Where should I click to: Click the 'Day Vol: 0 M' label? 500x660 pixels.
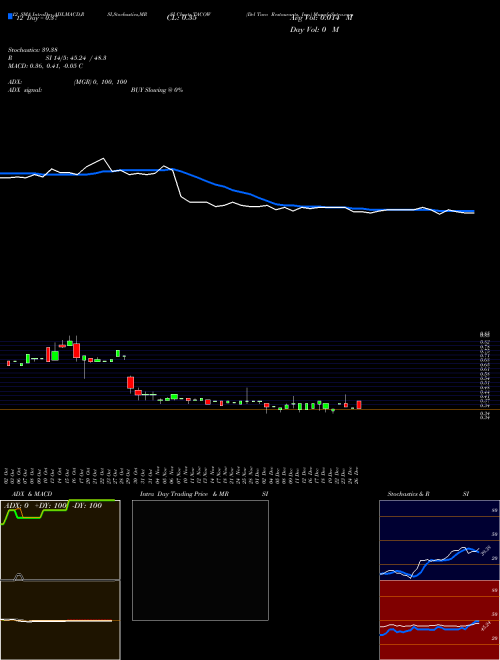point(314,30)
